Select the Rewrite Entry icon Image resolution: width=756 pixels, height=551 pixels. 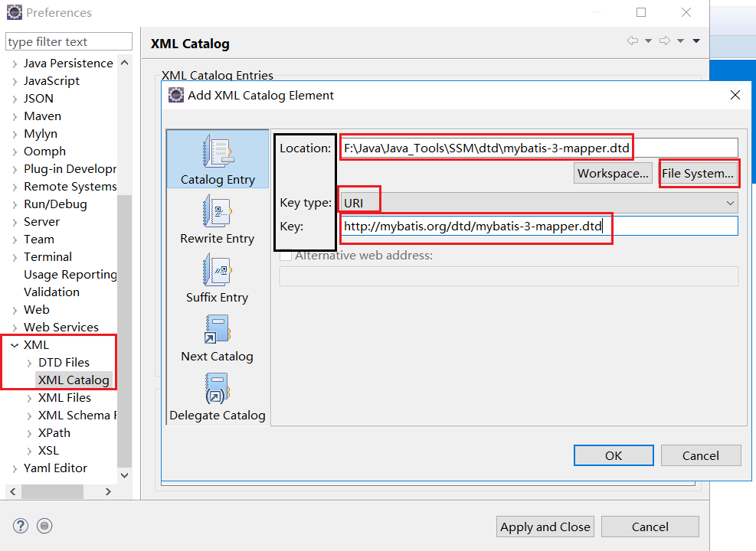[x=218, y=210]
